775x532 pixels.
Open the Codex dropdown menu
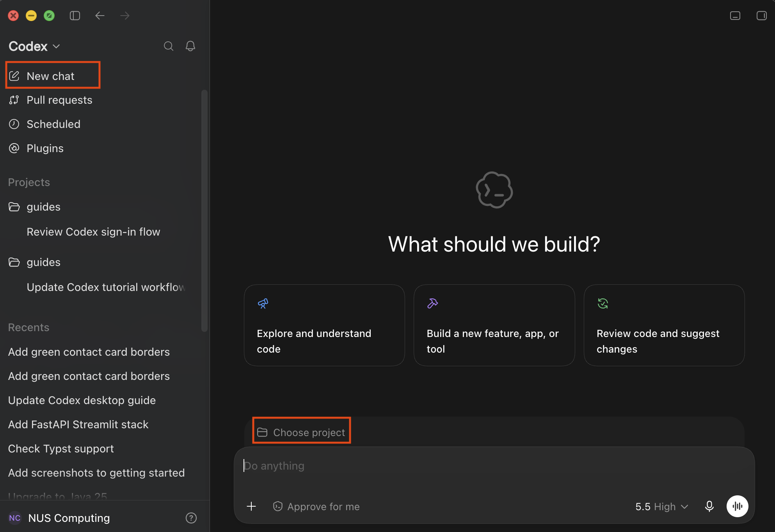tap(34, 46)
